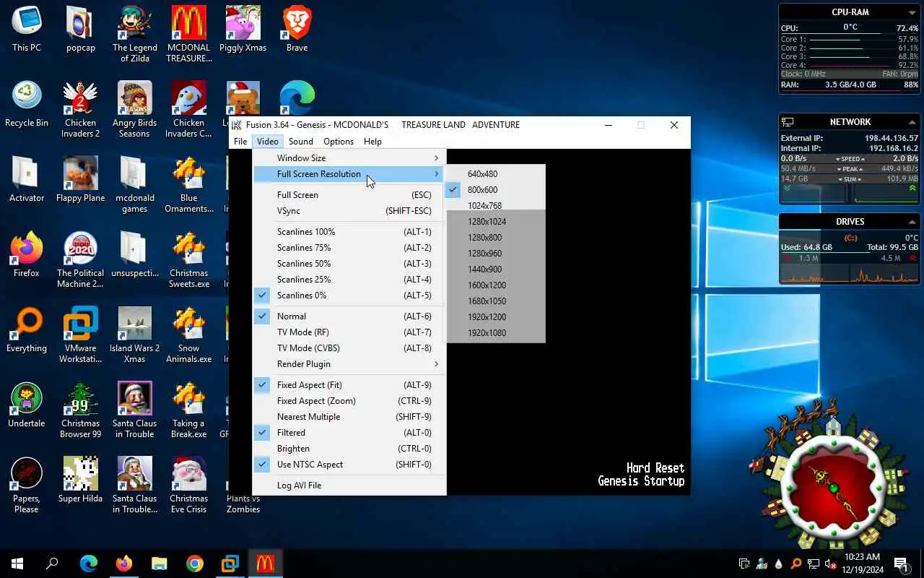Open the MCDONAL TREASURE desktop shortcut
The height and width of the screenshot is (578, 924).
[x=188, y=35]
